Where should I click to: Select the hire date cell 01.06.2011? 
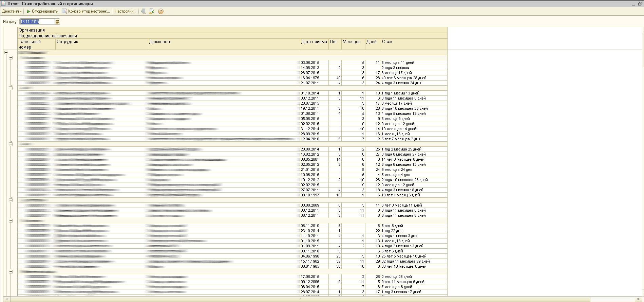tap(314, 114)
